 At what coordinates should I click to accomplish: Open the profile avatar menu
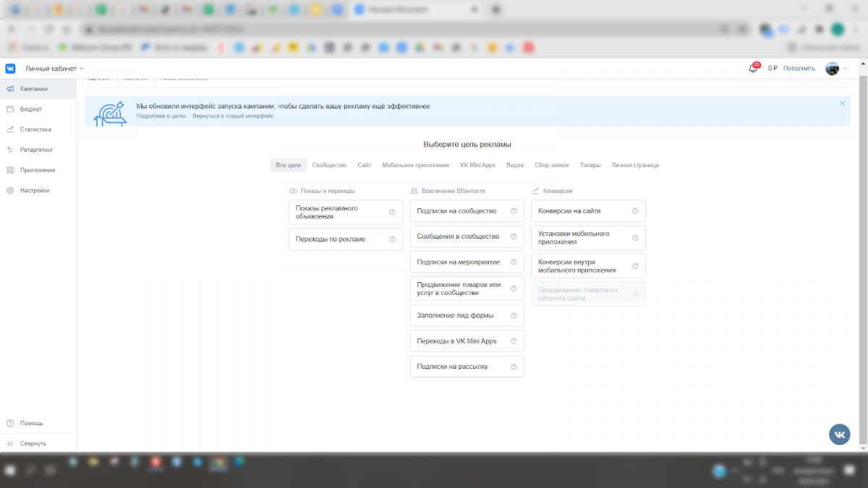tap(835, 69)
